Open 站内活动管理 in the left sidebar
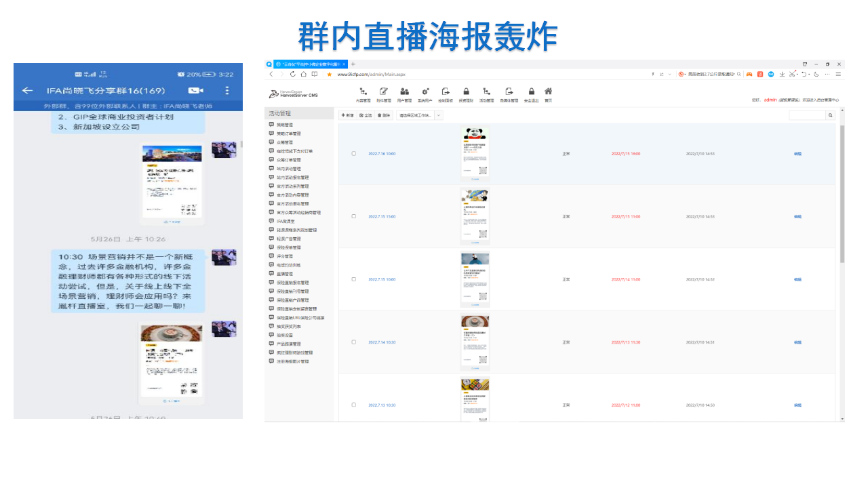This screenshot has height=488, width=868. coord(288,169)
